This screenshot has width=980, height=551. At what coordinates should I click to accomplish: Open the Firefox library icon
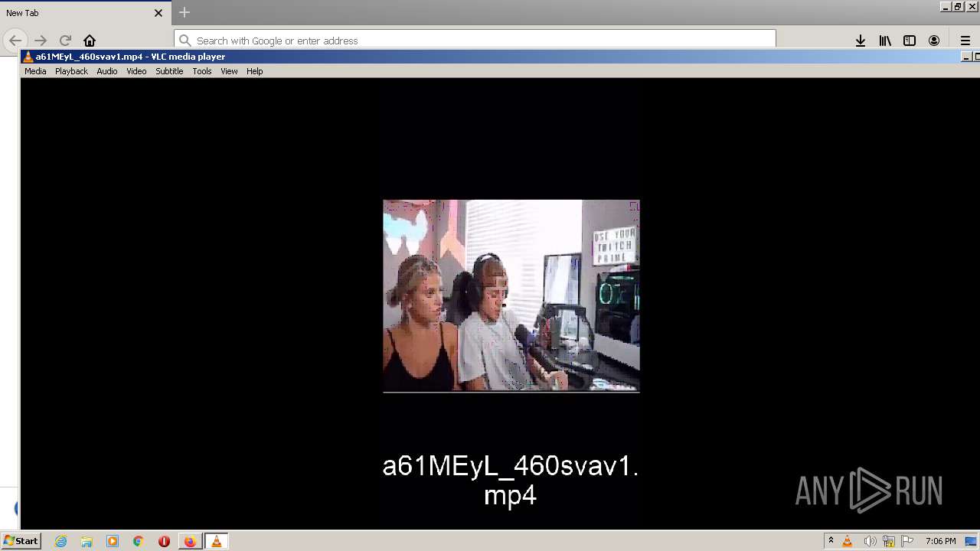pos(885,41)
